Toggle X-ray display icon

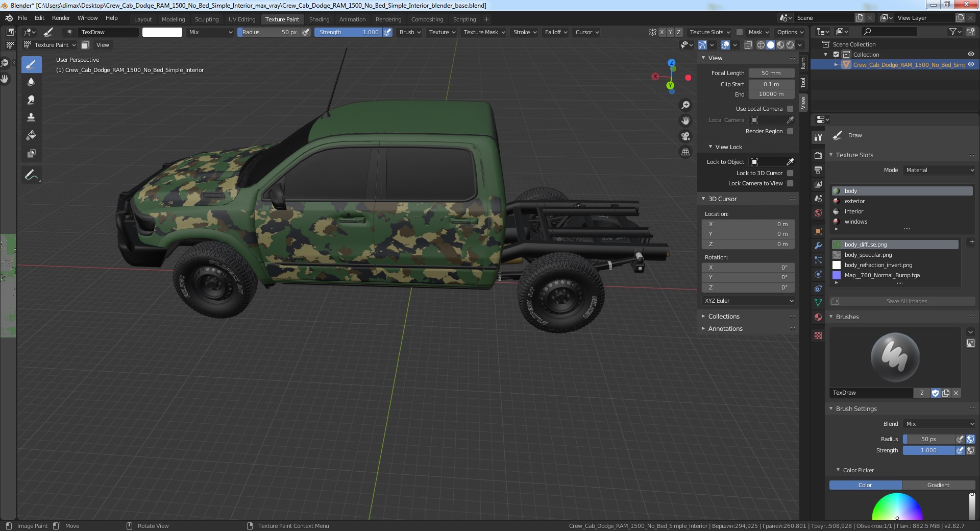click(x=748, y=45)
